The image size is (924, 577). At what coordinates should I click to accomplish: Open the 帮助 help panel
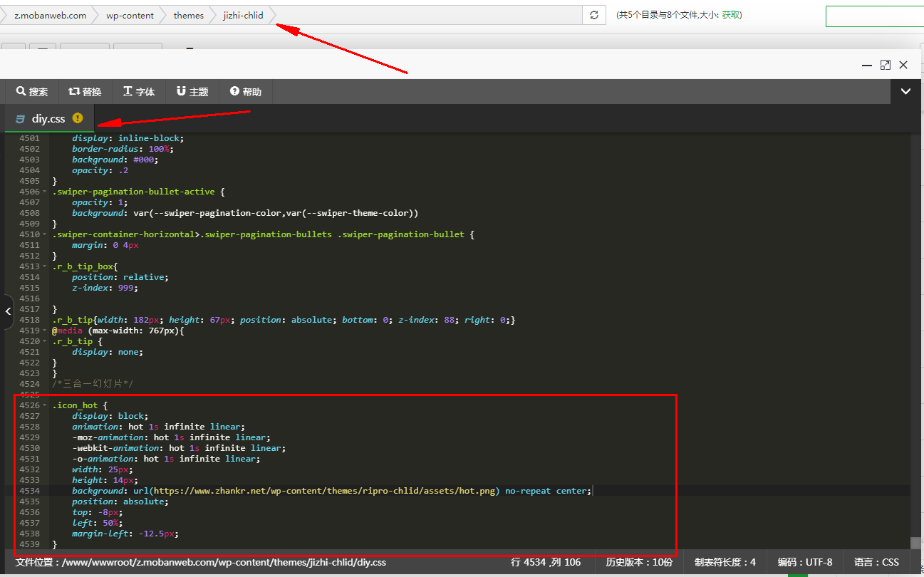(x=246, y=92)
